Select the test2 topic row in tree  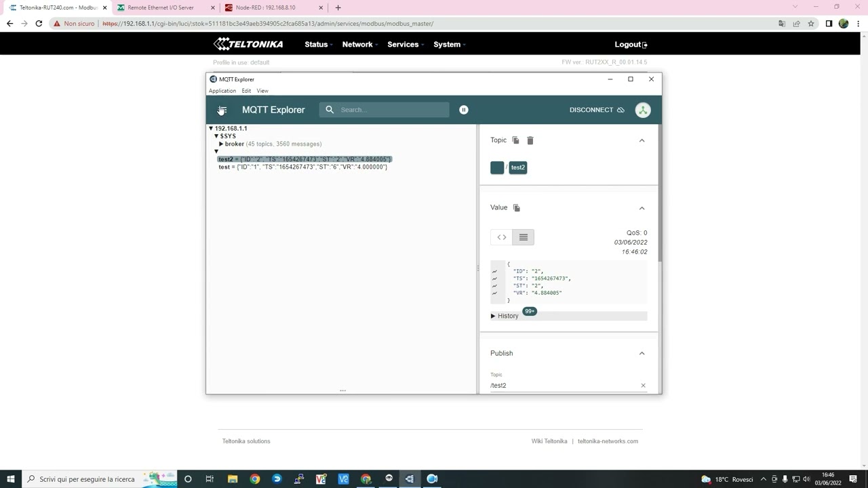[x=304, y=159]
